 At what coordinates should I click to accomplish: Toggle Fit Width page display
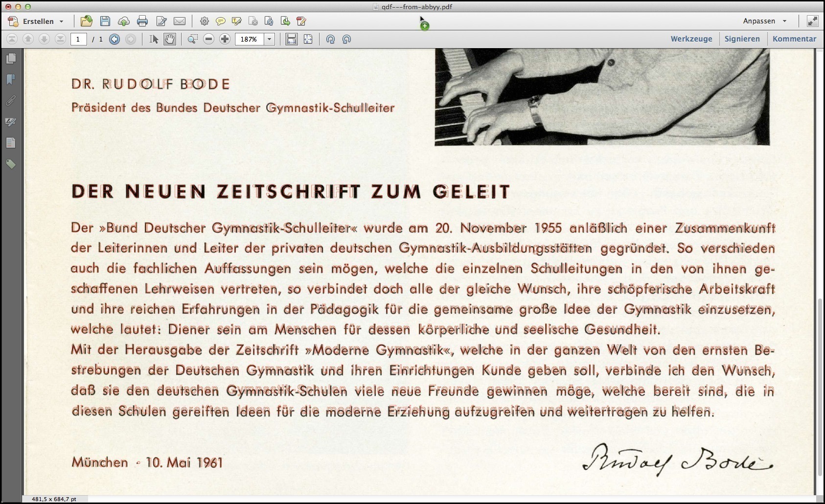coord(291,39)
